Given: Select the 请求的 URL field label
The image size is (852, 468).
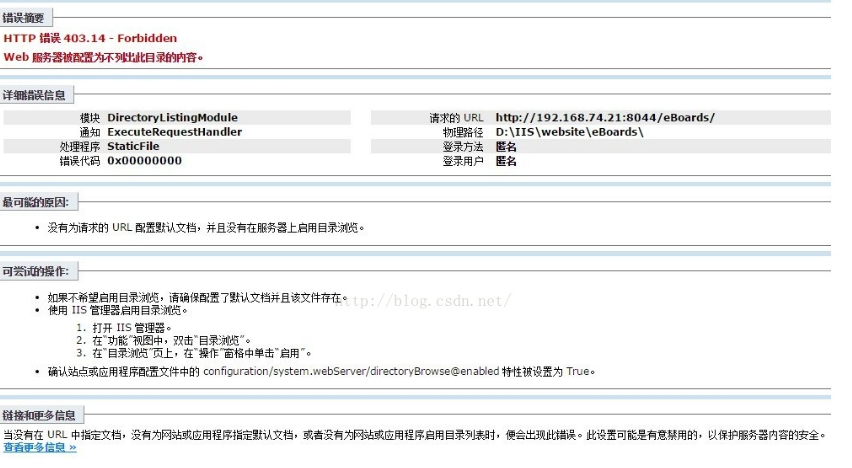Looking at the screenshot, I should [456, 117].
